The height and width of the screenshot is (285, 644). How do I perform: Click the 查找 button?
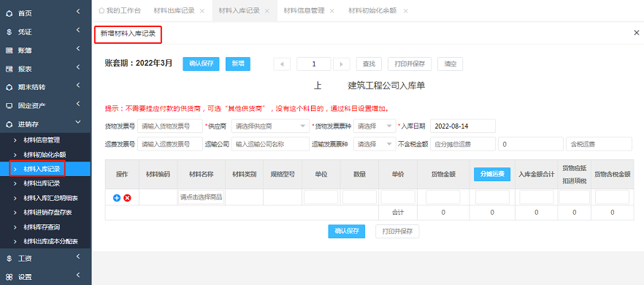click(369, 64)
